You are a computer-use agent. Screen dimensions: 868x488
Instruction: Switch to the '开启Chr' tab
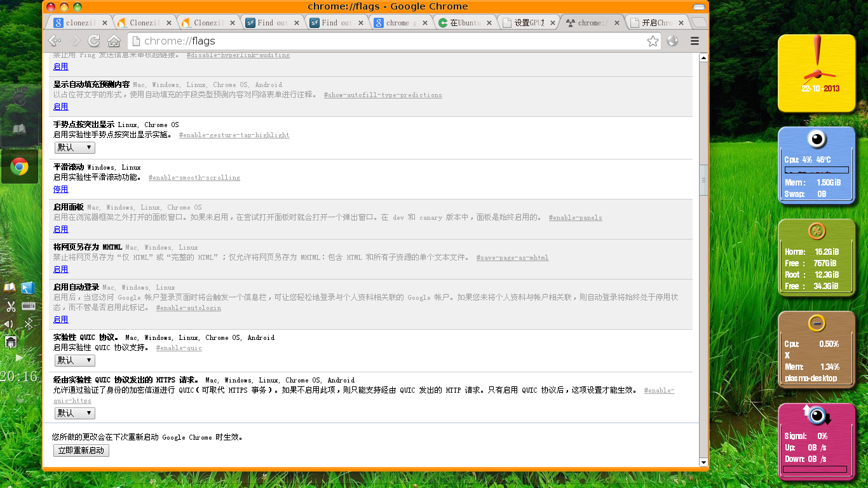[x=656, y=22]
